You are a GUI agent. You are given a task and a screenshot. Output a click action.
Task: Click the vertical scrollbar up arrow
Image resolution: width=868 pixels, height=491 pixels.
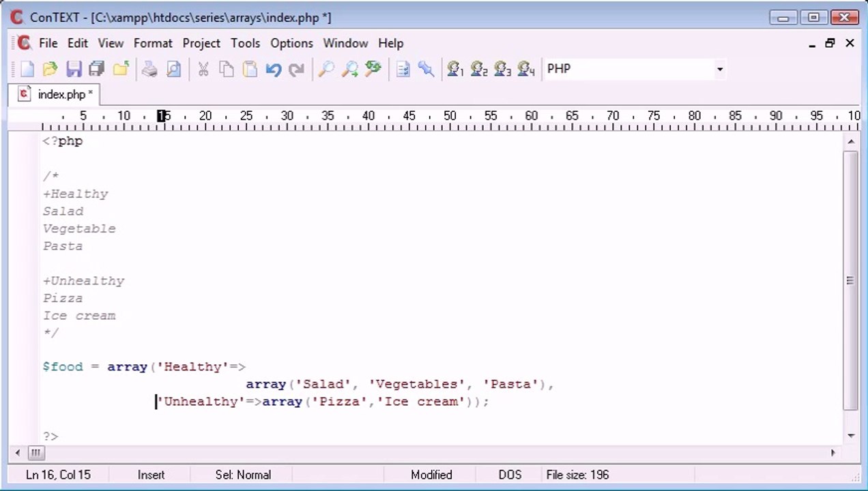coord(850,142)
